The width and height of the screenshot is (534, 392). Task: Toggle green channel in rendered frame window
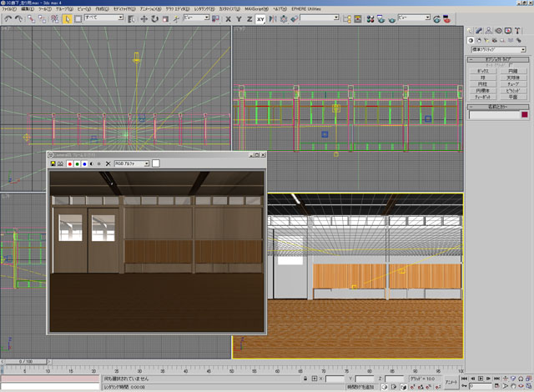(x=78, y=163)
